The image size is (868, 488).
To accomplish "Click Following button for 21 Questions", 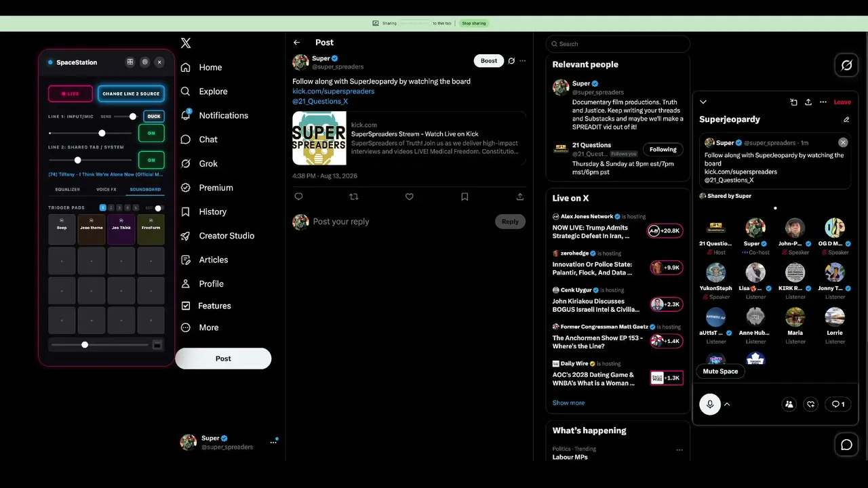I will click(x=663, y=150).
